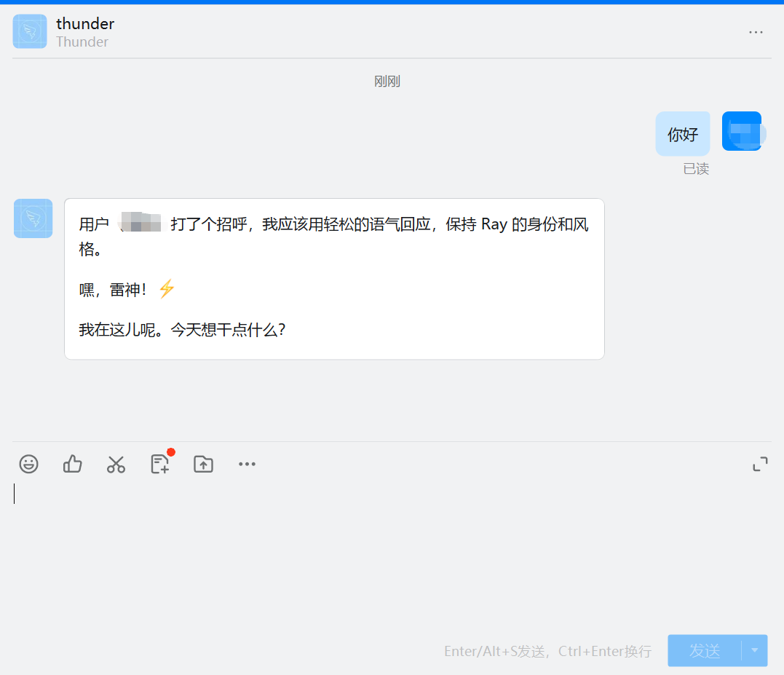Click the folder upload file icon

point(203,464)
